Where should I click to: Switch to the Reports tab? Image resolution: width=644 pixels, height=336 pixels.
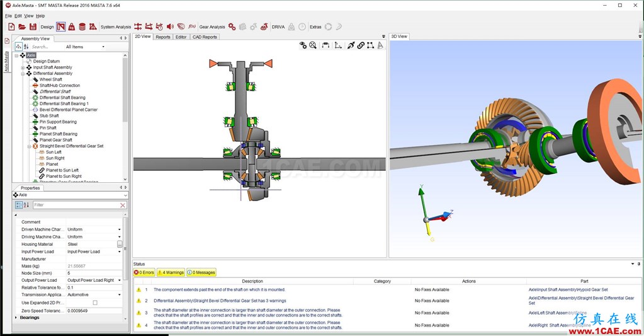(x=163, y=37)
